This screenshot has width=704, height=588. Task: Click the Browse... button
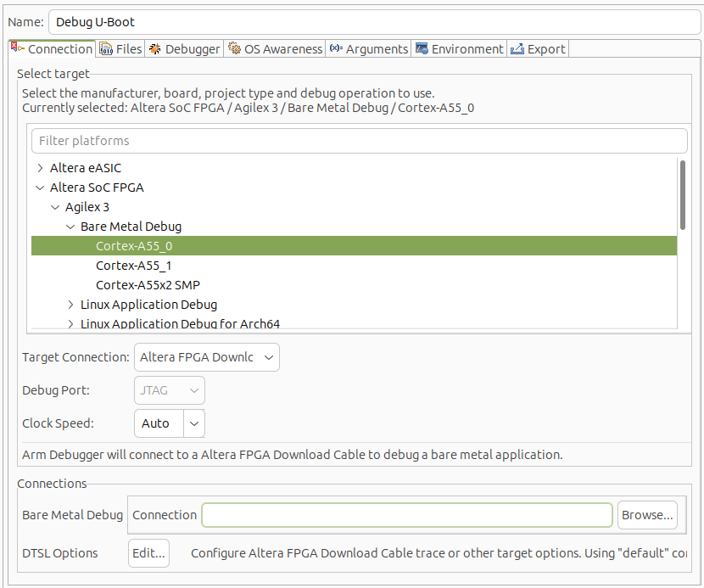click(x=647, y=515)
